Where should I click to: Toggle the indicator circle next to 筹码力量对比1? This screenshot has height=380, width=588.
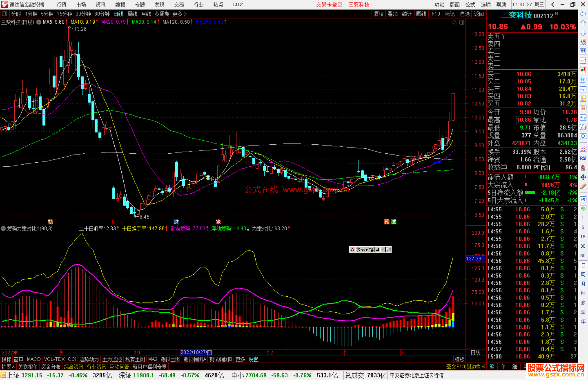[x=3, y=229]
